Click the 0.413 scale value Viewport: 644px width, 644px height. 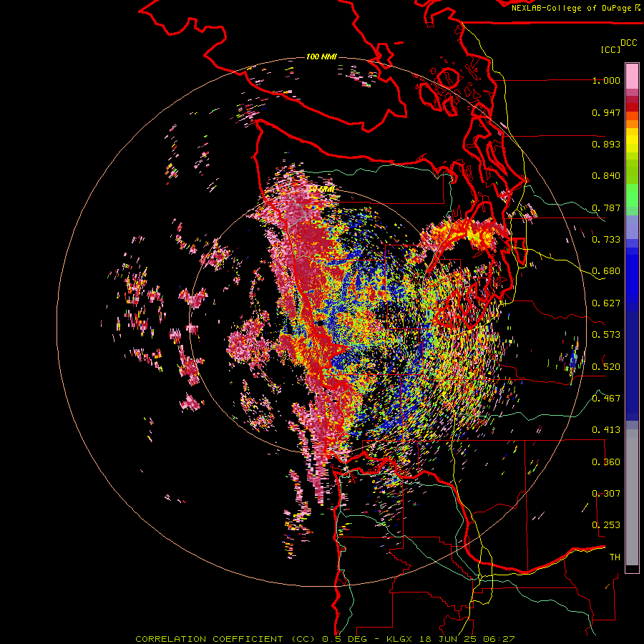(606, 430)
